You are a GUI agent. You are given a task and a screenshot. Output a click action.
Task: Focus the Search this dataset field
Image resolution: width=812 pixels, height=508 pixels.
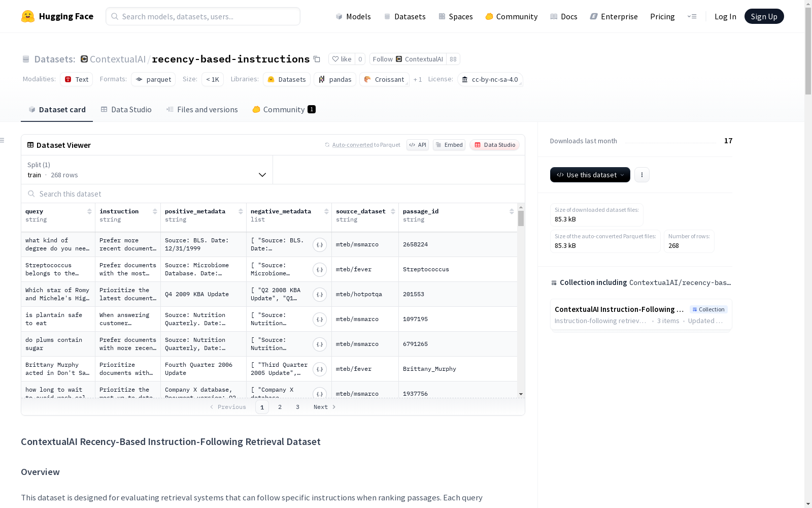(x=273, y=194)
